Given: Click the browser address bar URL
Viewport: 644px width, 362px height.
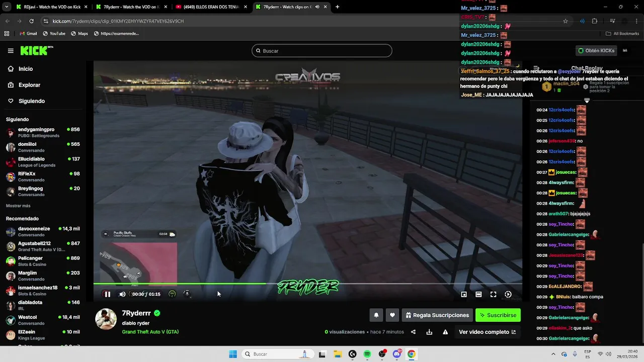Looking at the screenshot, I should coord(118,21).
